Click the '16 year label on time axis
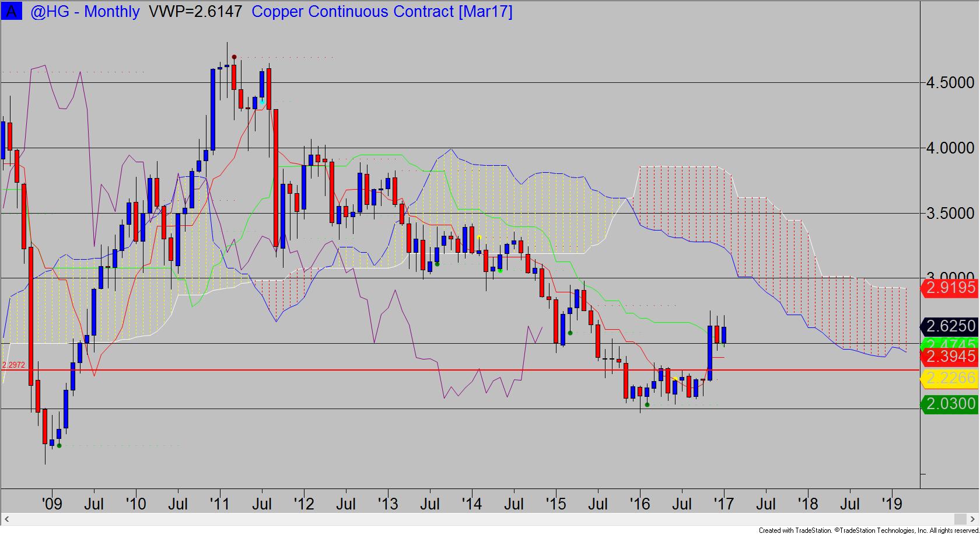The image size is (980, 534). [640, 503]
